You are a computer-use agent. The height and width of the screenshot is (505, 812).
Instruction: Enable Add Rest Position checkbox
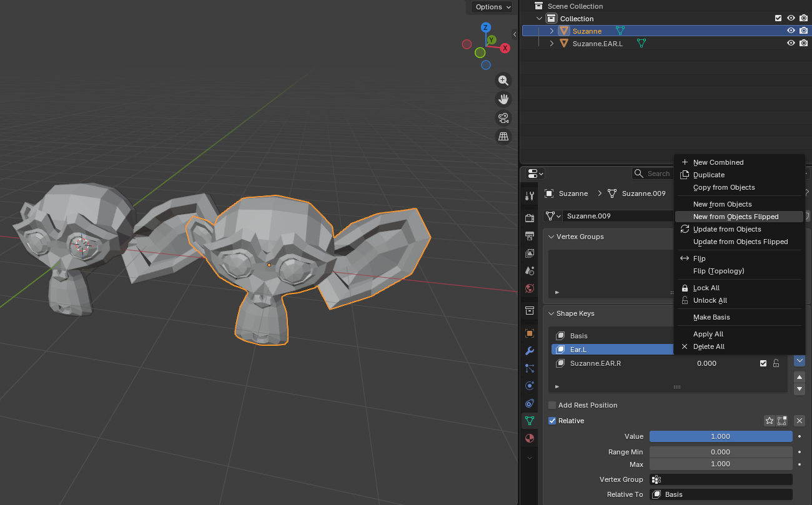click(x=552, y=405)
